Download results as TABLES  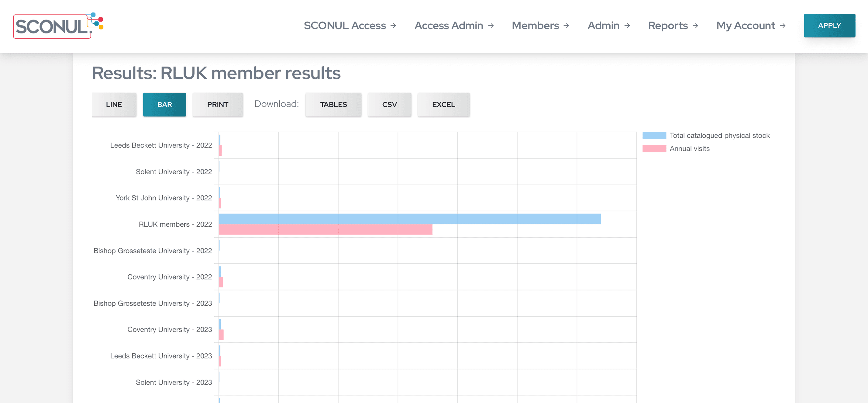(333, 105)
